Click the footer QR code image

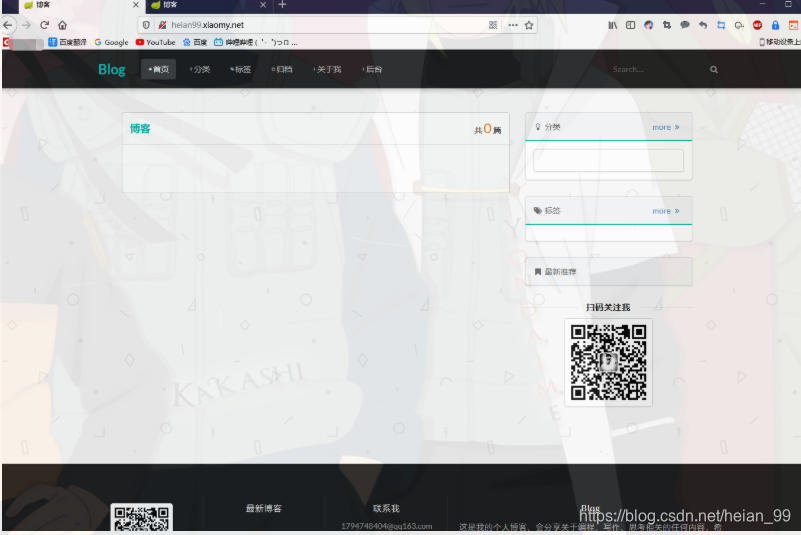pyautogui.click(x=142, y=518)
